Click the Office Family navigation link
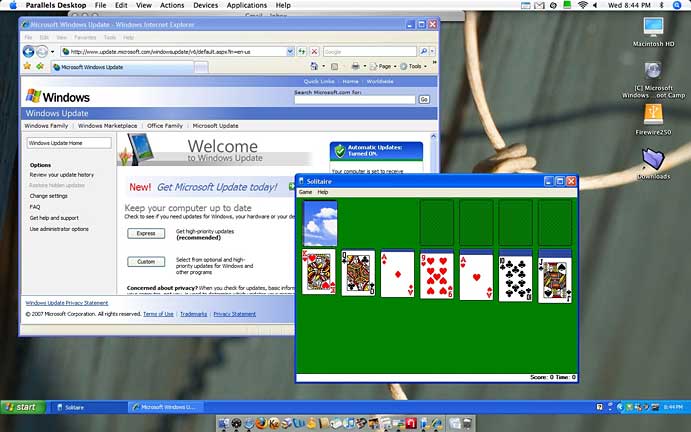Image resolution: width=691 pixels, height=432 pixels. 165,126
